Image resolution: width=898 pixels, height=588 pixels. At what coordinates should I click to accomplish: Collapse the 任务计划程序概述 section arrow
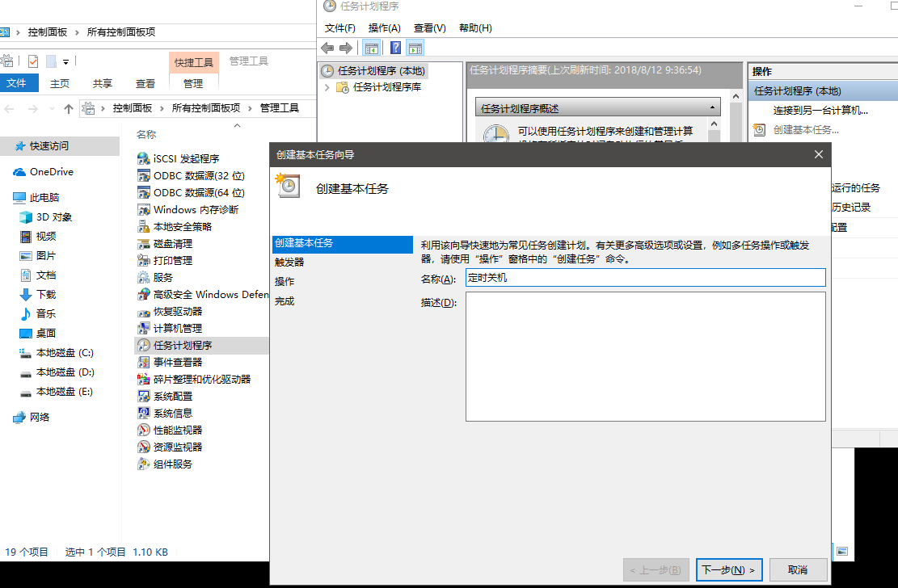coord(712,107)
